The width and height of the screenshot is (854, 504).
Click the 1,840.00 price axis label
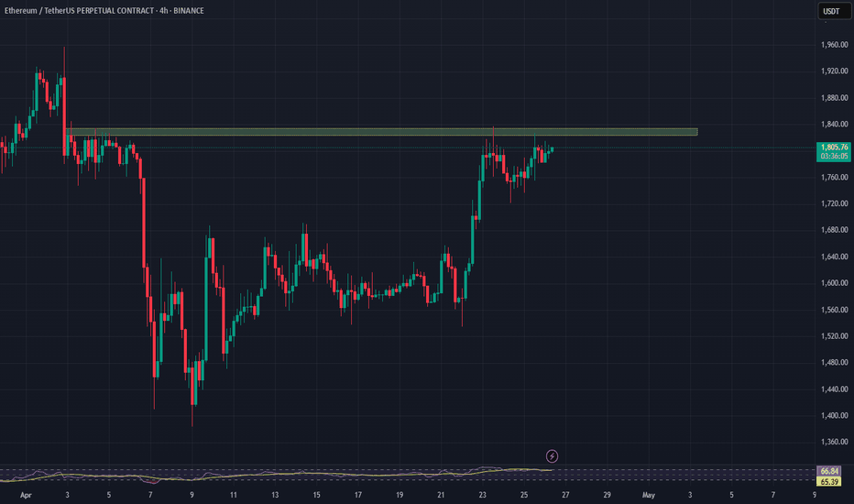tap(834, 125)
